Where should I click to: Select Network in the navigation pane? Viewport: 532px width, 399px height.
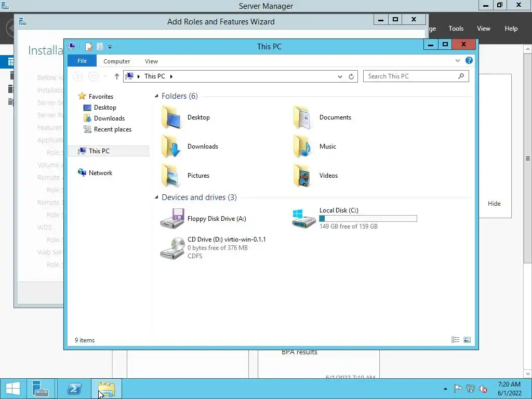click(100, 172)
